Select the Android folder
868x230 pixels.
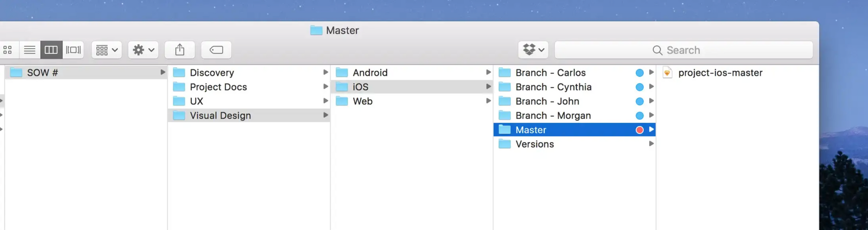(x=370, y=73)
